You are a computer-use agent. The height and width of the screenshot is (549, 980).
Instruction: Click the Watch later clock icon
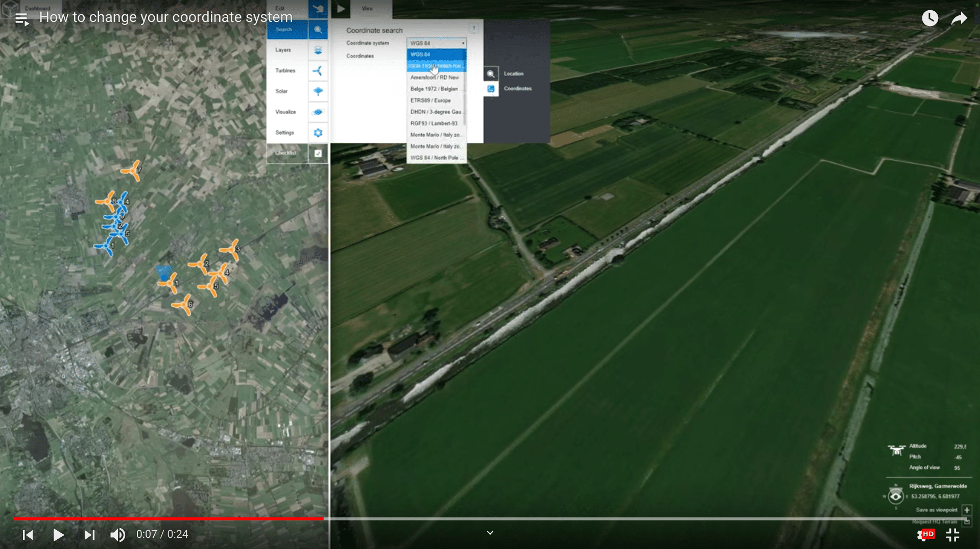coord(930,18)
